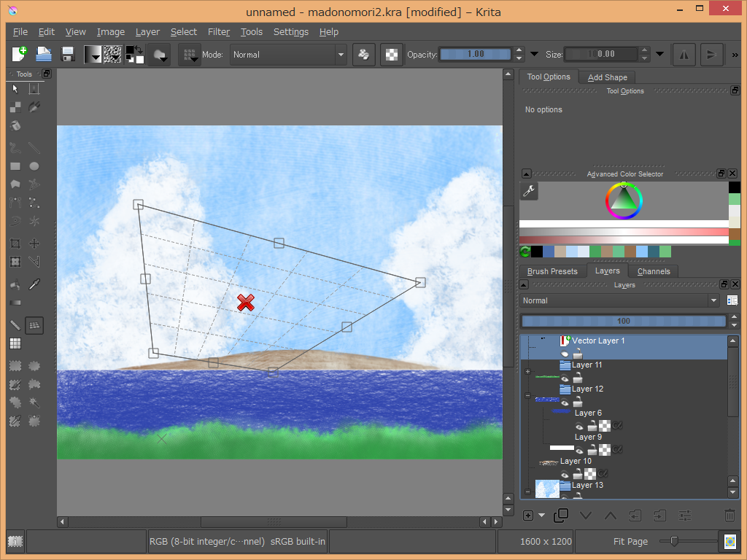Select the Transform tool
The height and width of the screenshot is (560, 747).
coord(15,262)
